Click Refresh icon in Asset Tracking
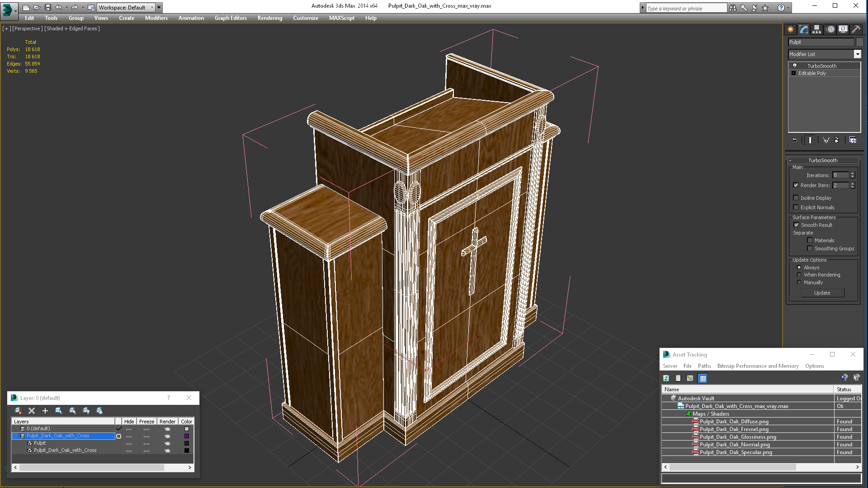The image size is (868, 488). point(666,378)
